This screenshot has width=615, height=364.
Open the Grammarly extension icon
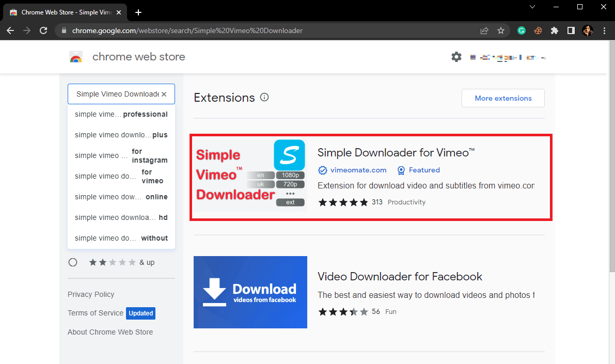tap(521, 30)
